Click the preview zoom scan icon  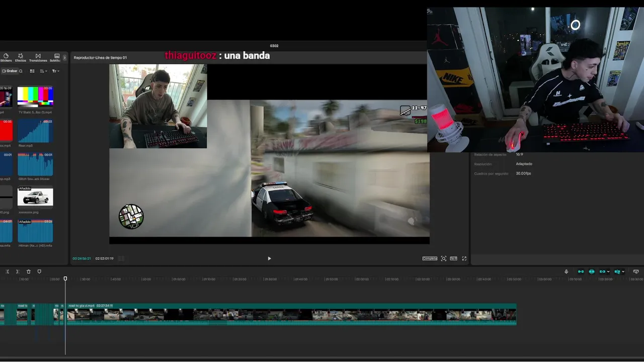click(443, 258)
